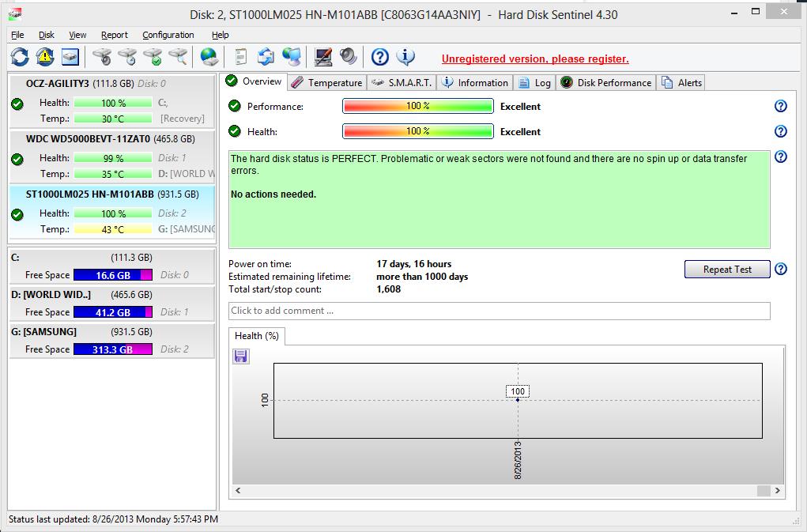Switch to the Alerts tab

tap(681, 83)
